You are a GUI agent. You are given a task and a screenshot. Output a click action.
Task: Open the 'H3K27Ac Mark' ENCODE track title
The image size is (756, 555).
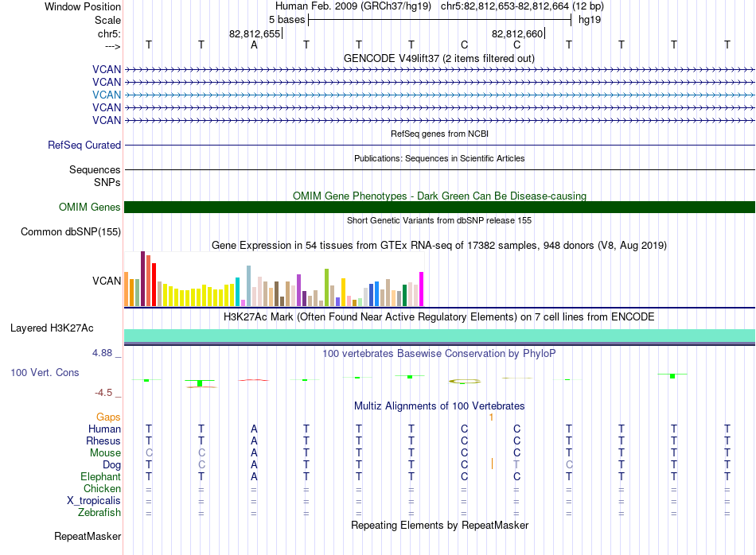[x=438, y=317]
